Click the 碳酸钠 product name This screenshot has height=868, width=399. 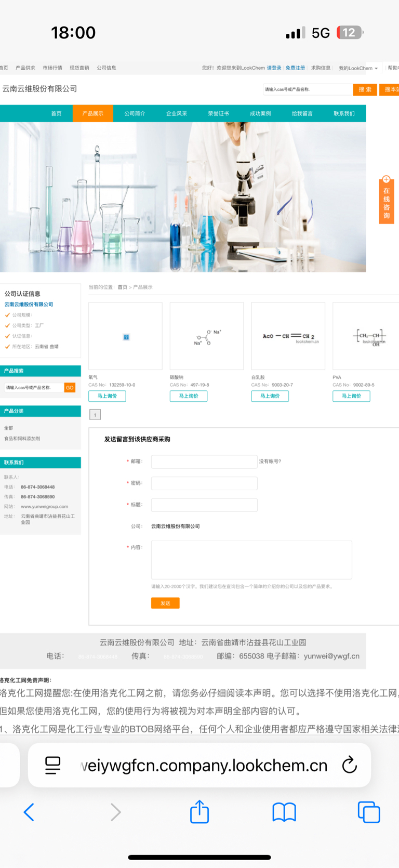[177, 377]
